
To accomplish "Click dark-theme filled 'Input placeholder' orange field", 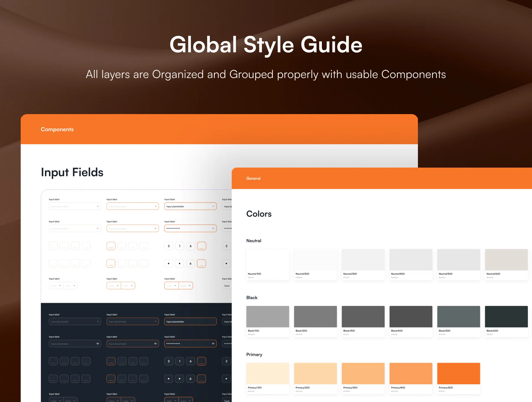I will coord(190,322).
